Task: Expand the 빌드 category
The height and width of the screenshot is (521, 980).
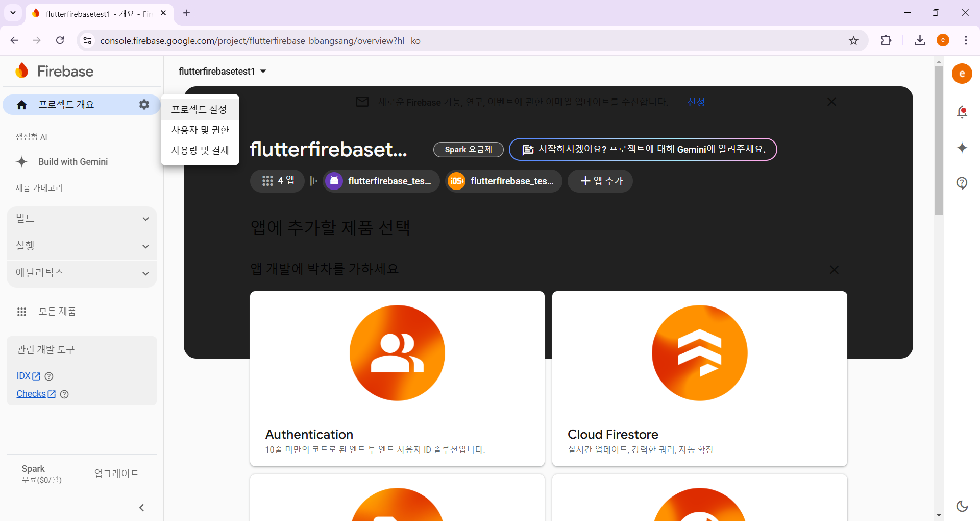Action: pyautogui.click(x=82, y=219)
